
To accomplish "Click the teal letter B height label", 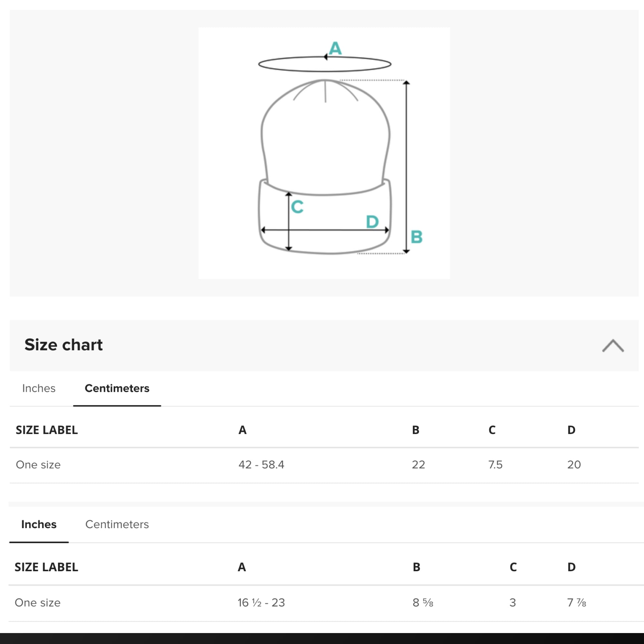I will click(x=416, y=237).
